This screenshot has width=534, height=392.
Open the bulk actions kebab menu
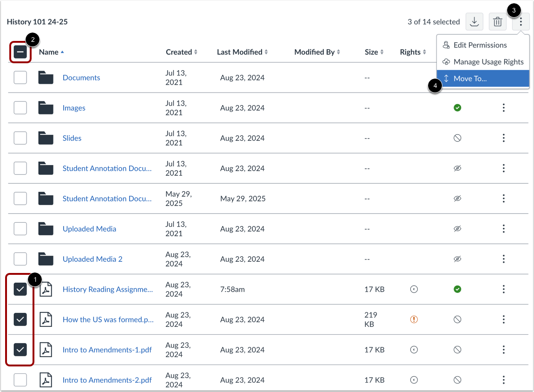pyautogui.click(x=521, y=22)
